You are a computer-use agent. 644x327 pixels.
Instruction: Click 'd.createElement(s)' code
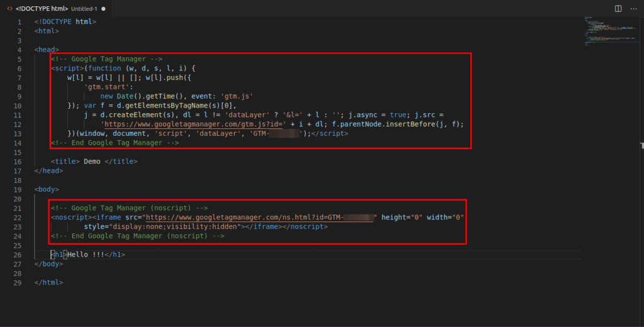[x=138, y=114]
